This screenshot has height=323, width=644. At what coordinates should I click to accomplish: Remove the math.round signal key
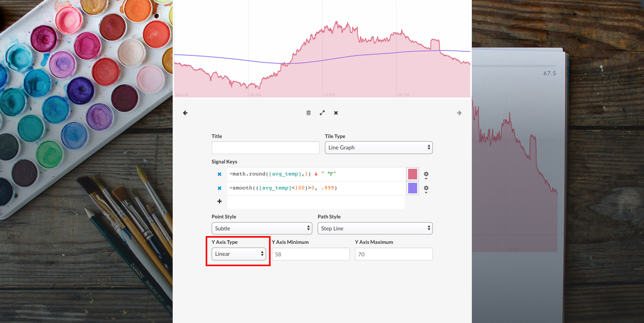(219, 174)
